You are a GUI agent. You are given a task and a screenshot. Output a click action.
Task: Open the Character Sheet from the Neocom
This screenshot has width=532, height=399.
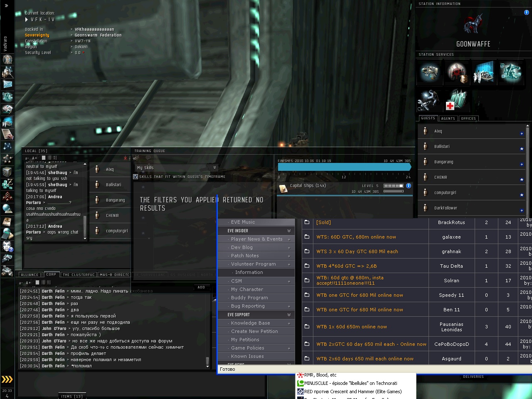click(x=7, y=59)
